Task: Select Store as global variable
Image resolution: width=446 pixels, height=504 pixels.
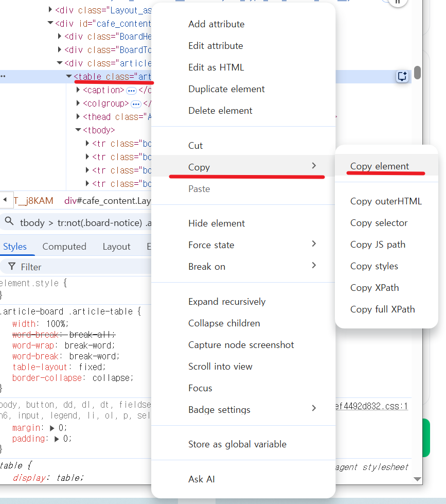Action: point(243,444)
